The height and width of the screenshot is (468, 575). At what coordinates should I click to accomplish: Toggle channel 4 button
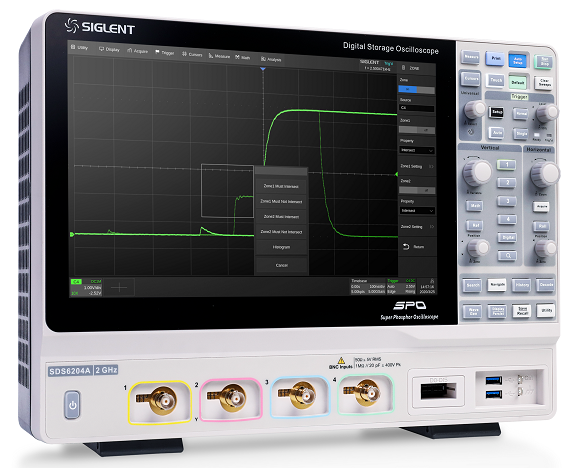tap(507, 219)
